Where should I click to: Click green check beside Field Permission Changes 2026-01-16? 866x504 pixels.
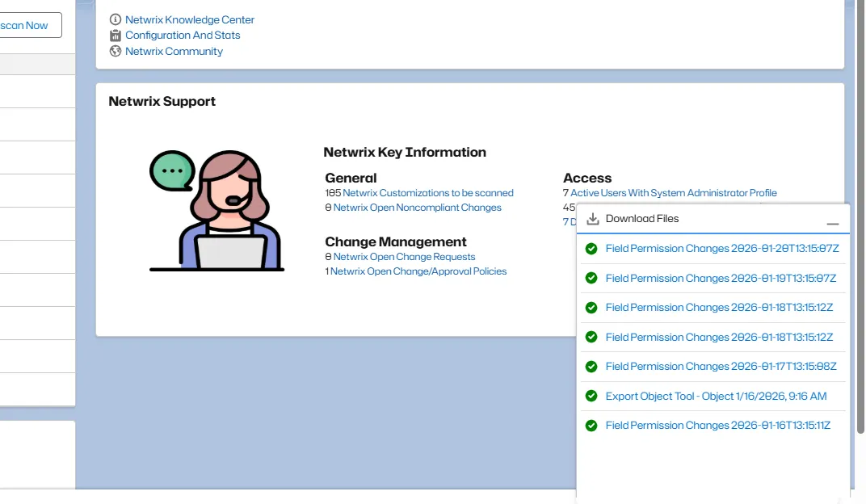[x=591, y=425]
